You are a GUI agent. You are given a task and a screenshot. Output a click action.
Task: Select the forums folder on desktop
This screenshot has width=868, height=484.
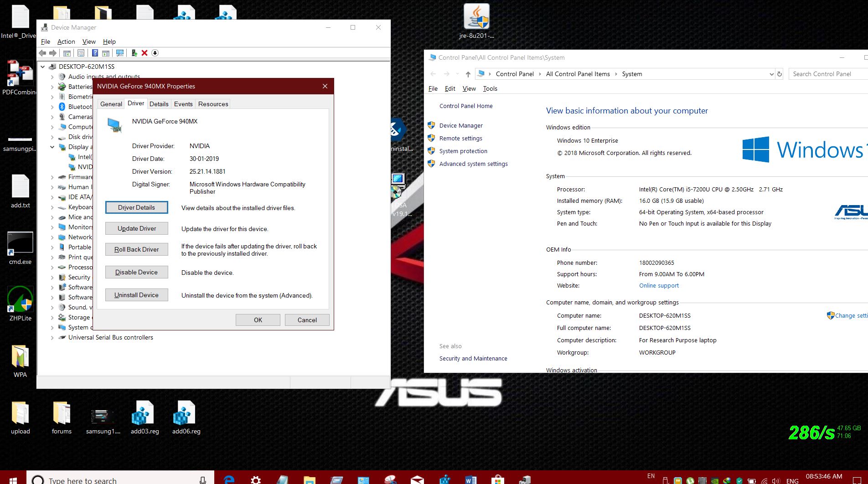[62, 417]
